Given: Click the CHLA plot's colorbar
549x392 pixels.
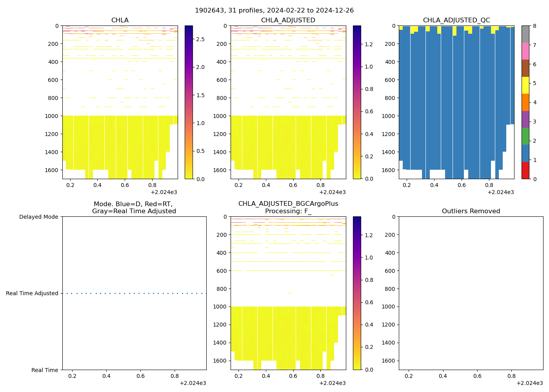Looking at the screenshot, I should 189,102.
